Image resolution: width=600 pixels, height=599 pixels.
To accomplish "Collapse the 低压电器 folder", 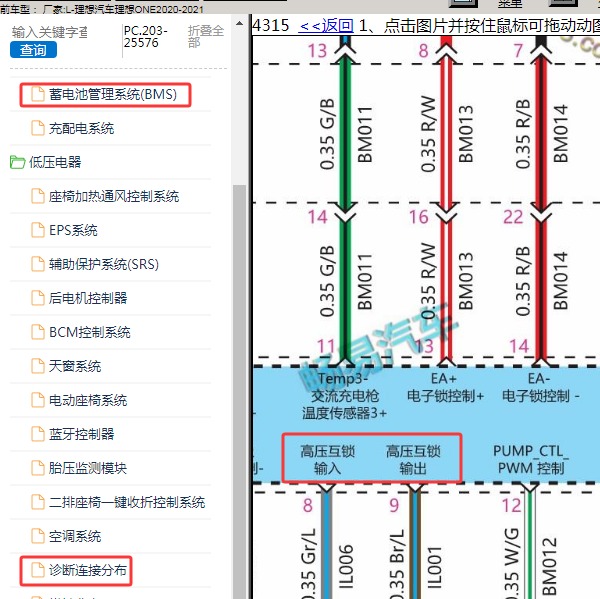I will [x=55, y=162].
